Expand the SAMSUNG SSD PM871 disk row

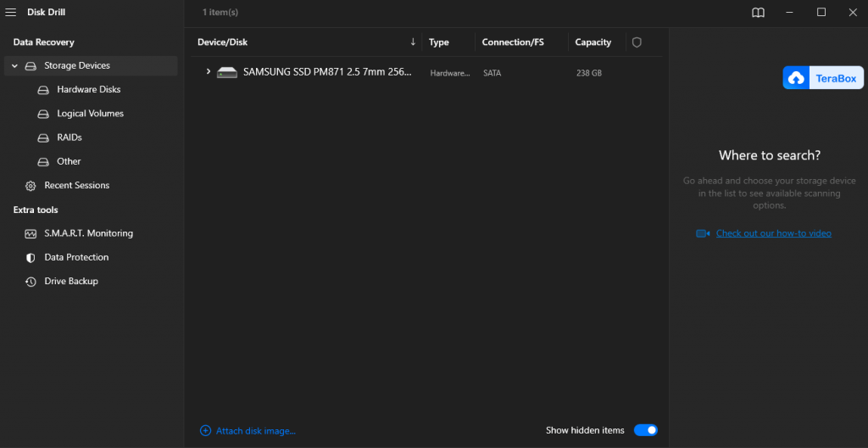[208, 72]
